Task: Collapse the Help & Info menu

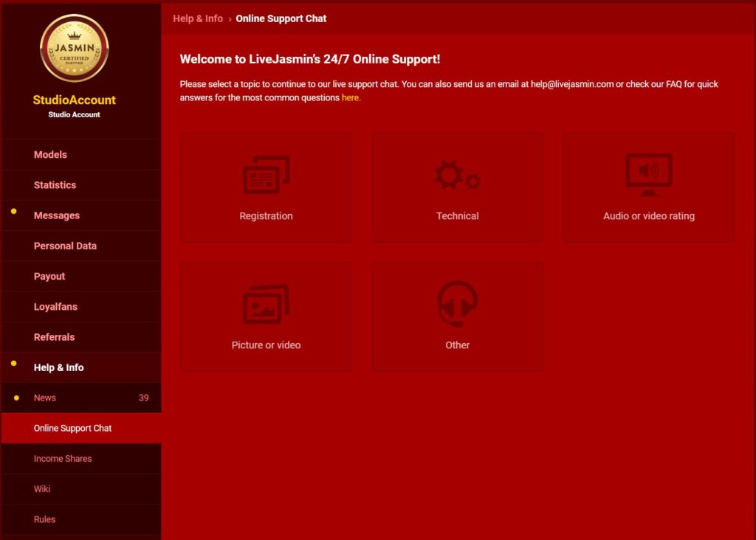Action: (x=81, y=367)
